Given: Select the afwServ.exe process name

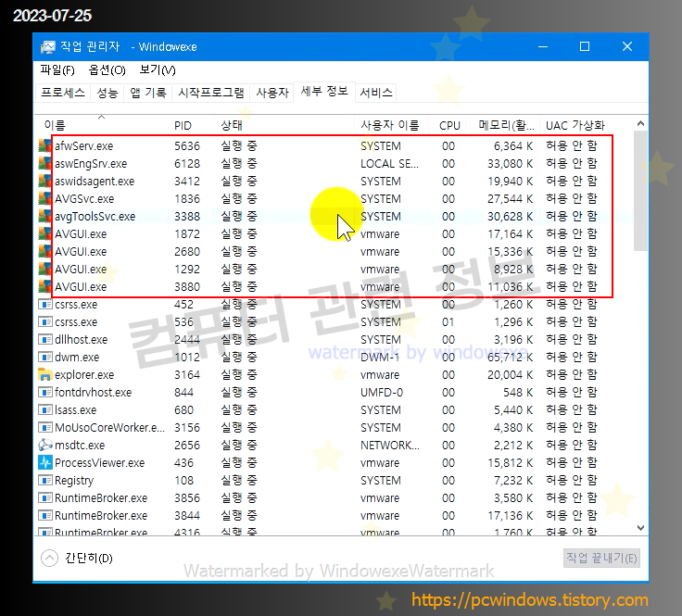Looking at the screenshot, I should tap(84, 146).
